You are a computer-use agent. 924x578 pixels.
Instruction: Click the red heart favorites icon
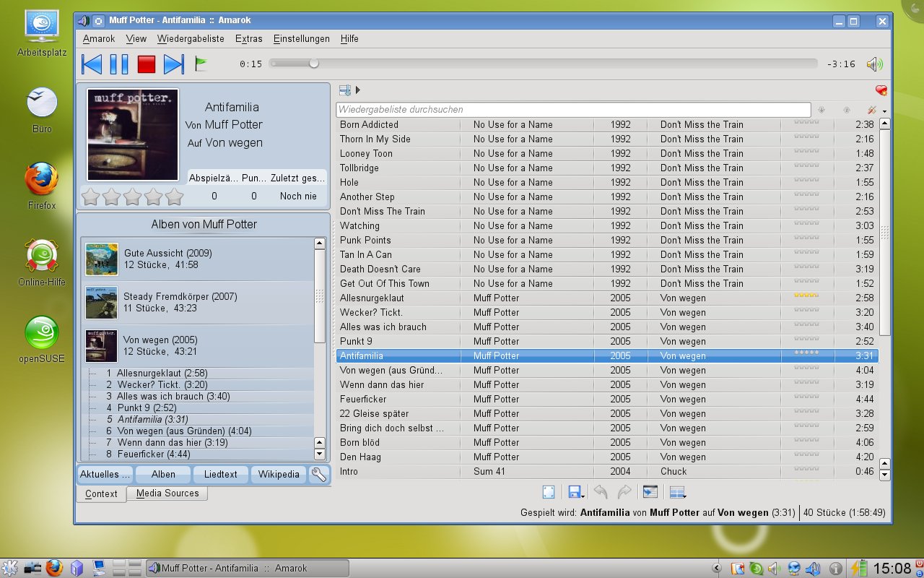coord(881,90)
